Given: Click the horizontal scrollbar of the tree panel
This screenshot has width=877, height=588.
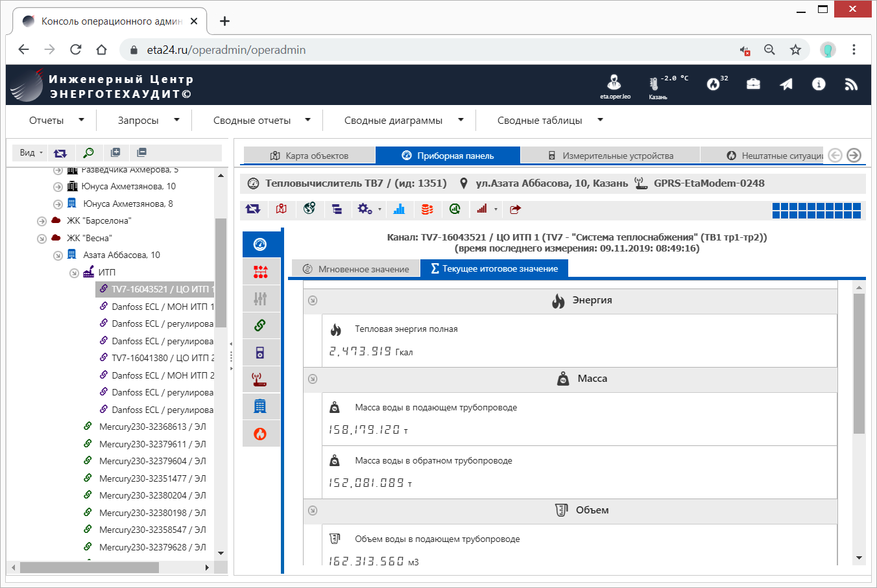Looking at the screenshot, I should pos(90,567).
